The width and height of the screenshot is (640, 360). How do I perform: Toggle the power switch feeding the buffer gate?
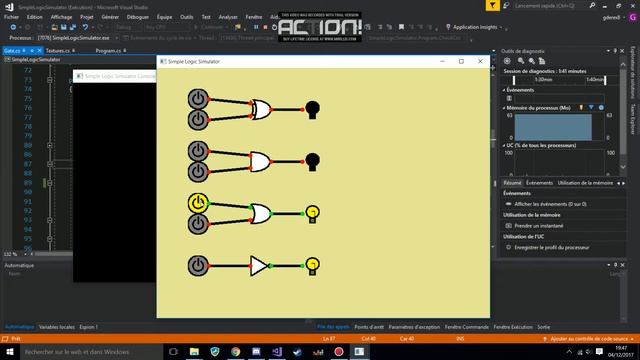[198, 266]
